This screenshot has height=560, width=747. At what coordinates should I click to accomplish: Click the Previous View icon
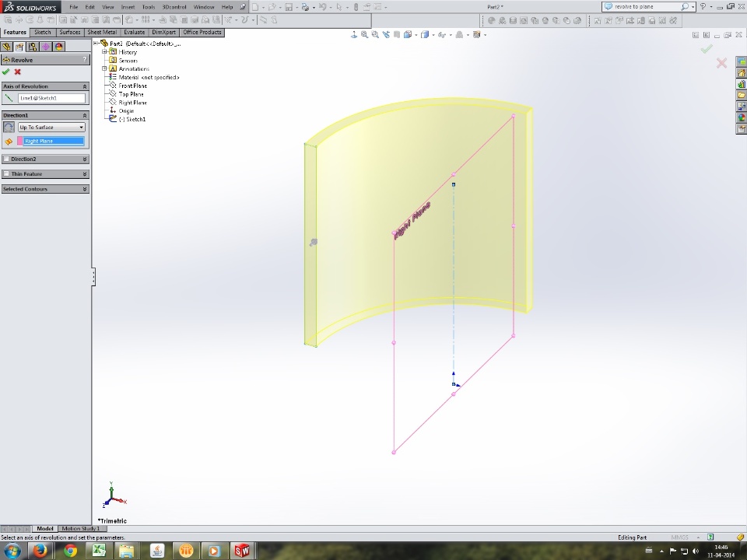(x=386, y=35)
